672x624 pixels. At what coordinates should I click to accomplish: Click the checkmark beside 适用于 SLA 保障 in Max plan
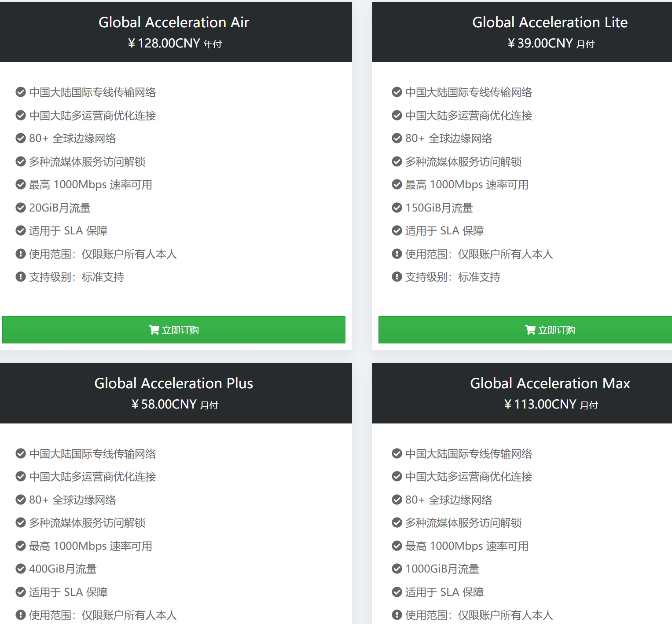tap(397, 592)
